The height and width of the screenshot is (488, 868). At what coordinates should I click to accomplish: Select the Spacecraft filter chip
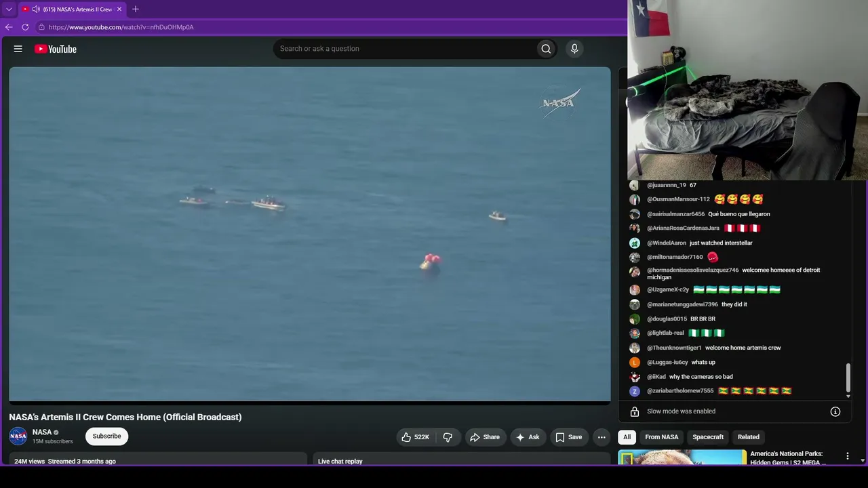708,437
